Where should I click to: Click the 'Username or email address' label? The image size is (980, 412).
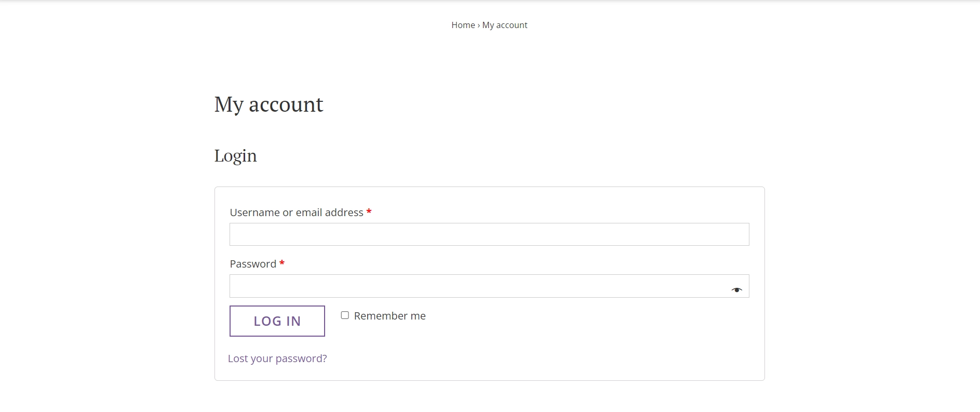tap(297, 212)
